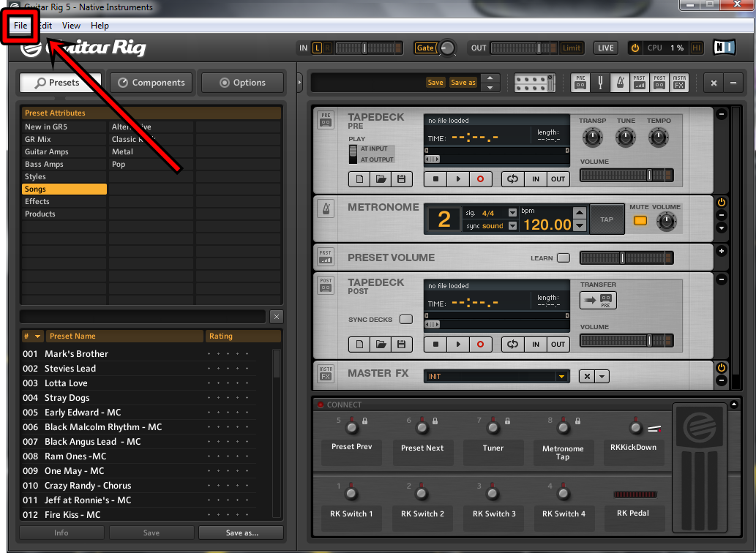
Task: Toggle the output Limit button
Action: 572,48
